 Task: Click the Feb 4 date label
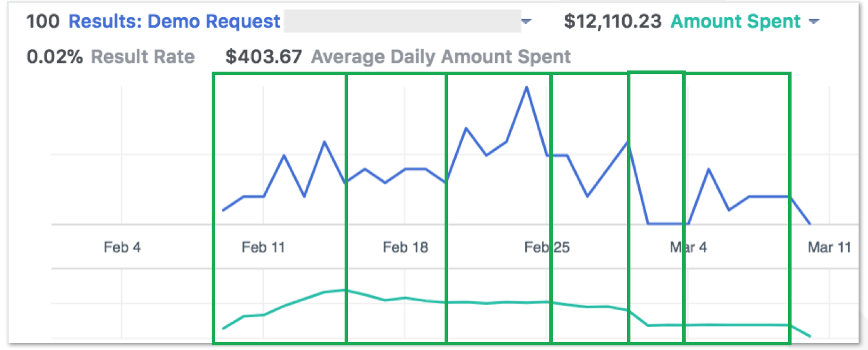[122, 247]
